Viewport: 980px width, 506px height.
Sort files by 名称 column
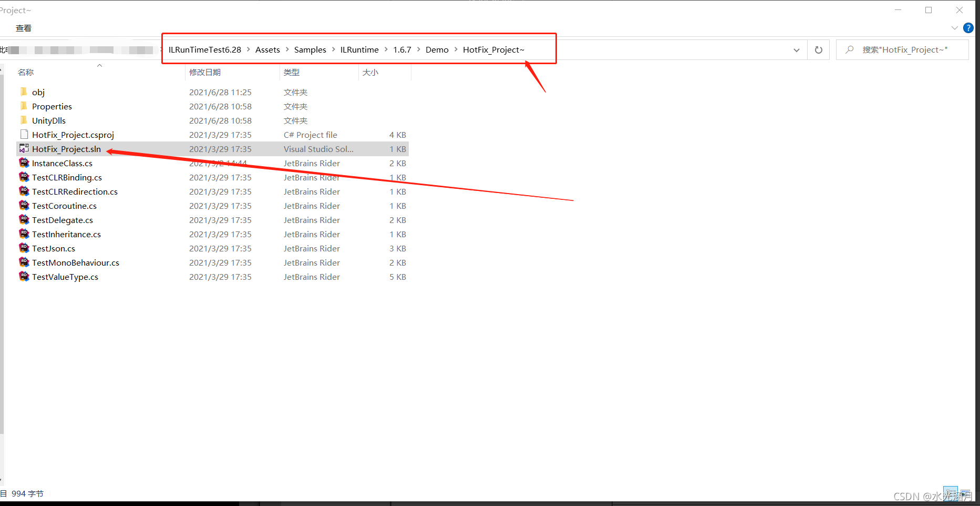click(x=26, y=72)
